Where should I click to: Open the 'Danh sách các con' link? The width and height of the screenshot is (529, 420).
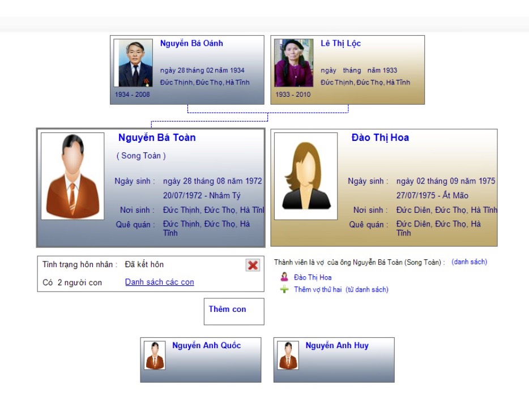pyautogui.click(x=160, y=282)
